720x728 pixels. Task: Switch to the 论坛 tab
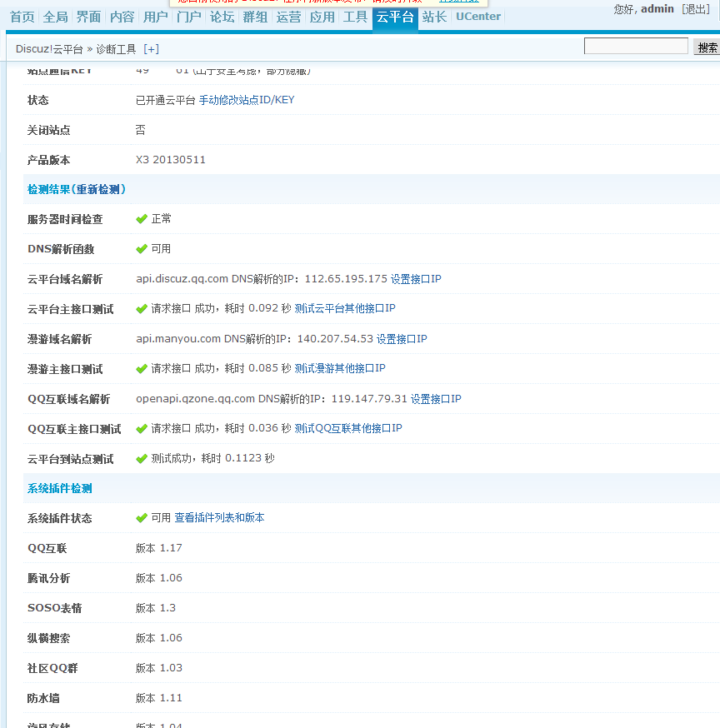[222, 17]
